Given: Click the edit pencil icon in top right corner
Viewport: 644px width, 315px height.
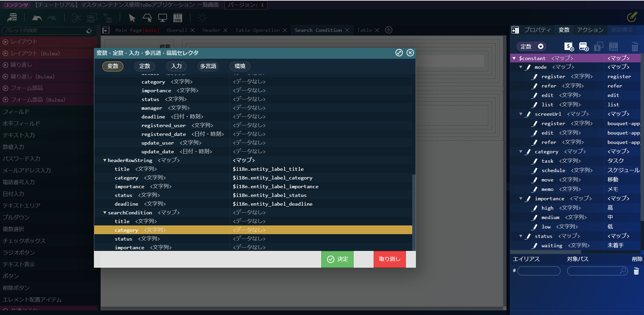Looking at the screenshot, I should (x=632, y=17).
